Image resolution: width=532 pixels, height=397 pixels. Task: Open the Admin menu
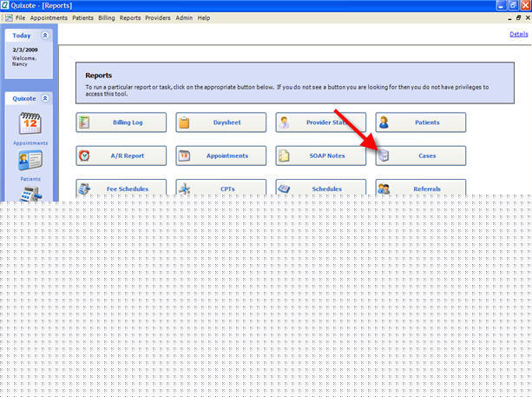tap(184, 17)
